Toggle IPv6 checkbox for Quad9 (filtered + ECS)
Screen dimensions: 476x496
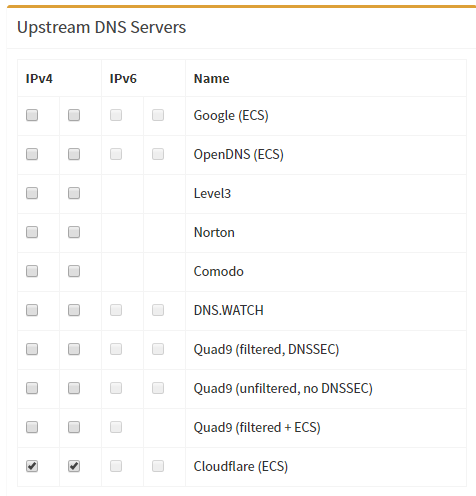pos(116,427)
